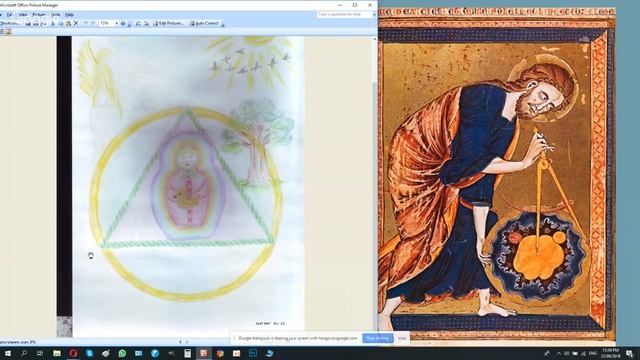Image resolution: width=640 pixels, height=360 pixels.
Task: Open Opera browser from the taskbar
Action: point(73,353)
